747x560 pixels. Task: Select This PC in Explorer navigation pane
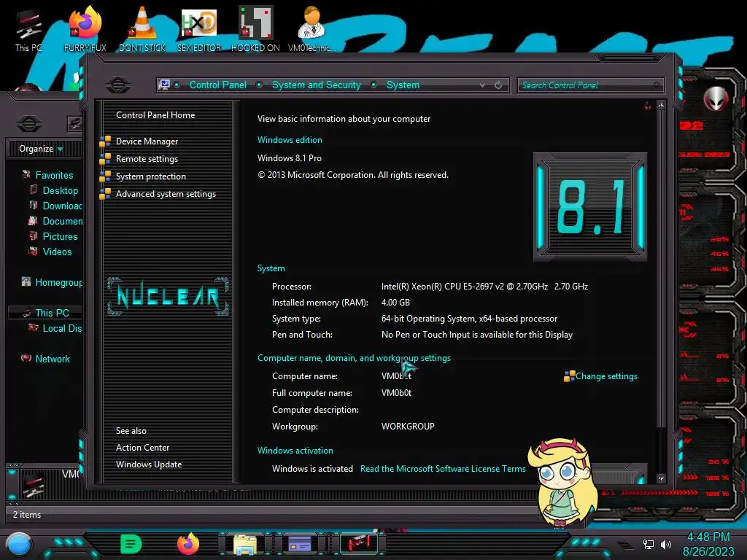pyautogui.click(x=52, y=313)
